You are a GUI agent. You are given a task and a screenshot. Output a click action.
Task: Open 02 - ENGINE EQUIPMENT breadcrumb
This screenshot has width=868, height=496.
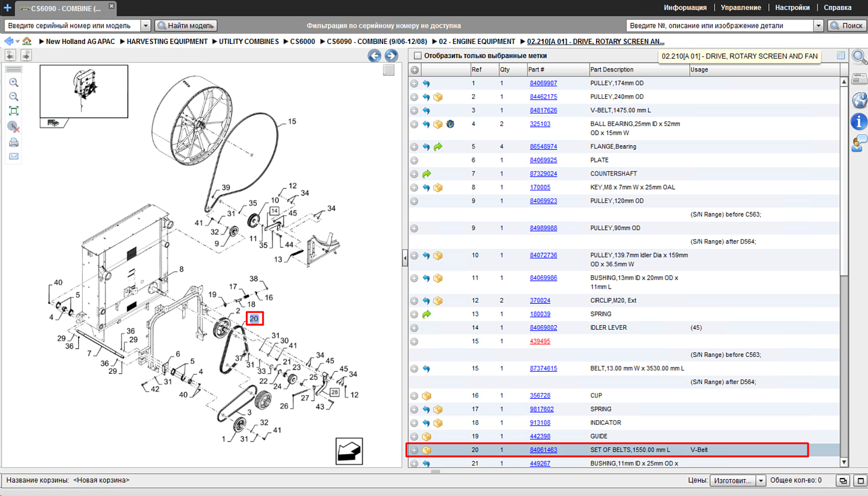coord(477,42)
